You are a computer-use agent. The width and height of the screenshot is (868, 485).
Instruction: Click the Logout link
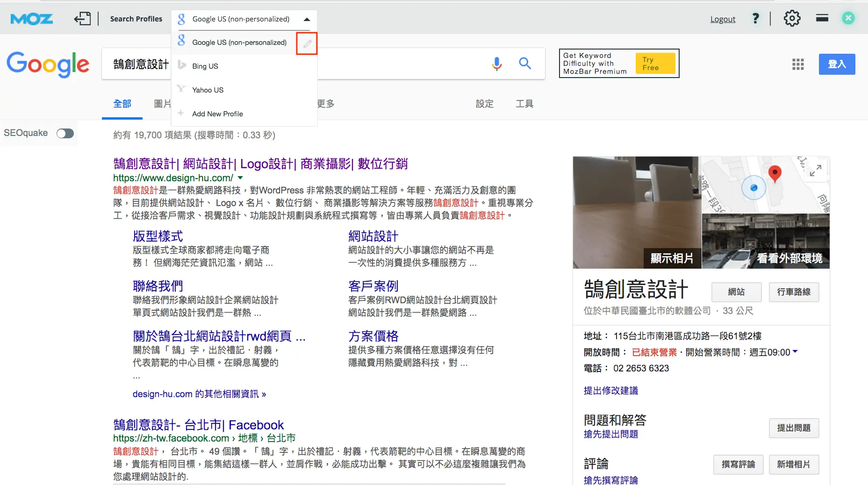point(723,19)
